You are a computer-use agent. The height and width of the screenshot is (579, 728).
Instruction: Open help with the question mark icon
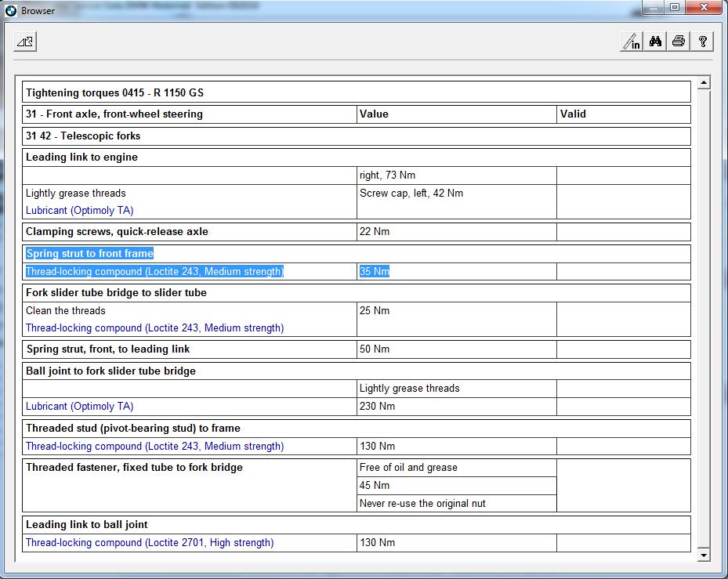coord(703,42)
